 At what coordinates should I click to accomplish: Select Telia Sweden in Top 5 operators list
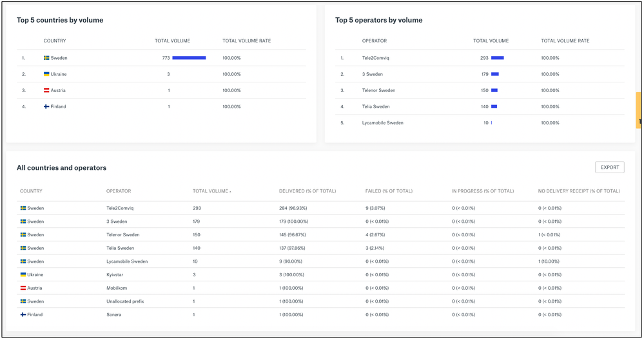(376, 107)
